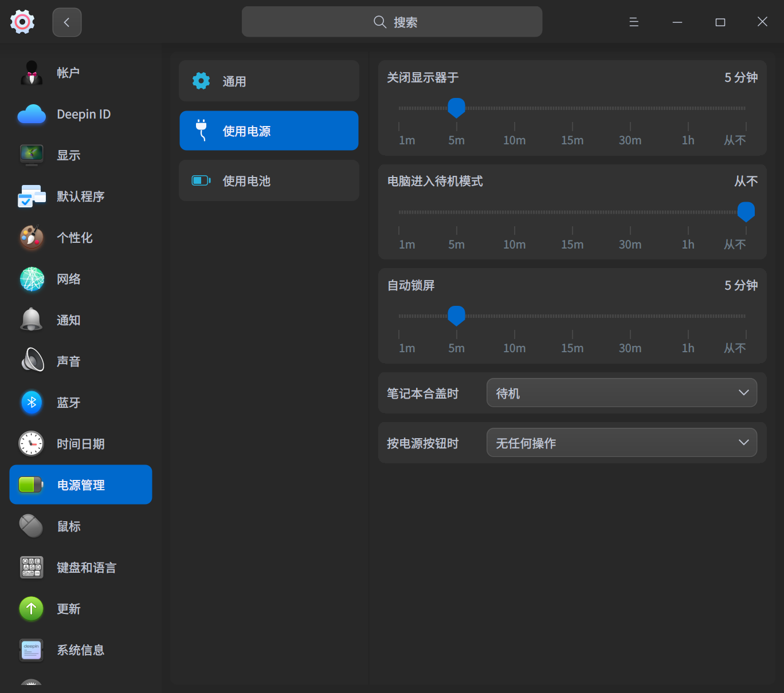This screenshot has height=693, width=784.
Task: Click the Update green arrow icon
Action: [x=32, y=609]
